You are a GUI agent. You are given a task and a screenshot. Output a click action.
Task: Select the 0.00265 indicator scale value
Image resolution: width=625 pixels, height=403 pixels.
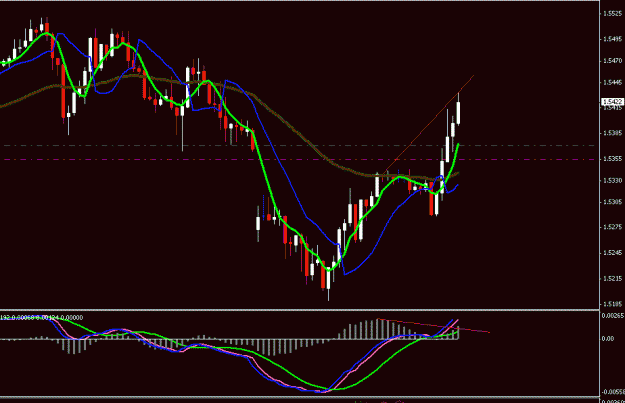[613, 316]
